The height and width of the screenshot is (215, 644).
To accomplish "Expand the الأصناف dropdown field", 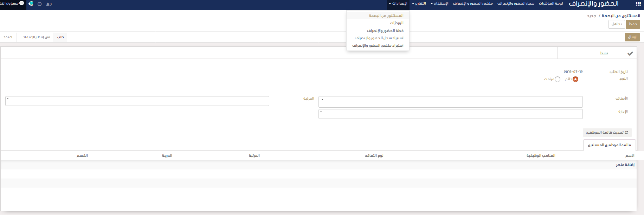I will tap(450, 102).
